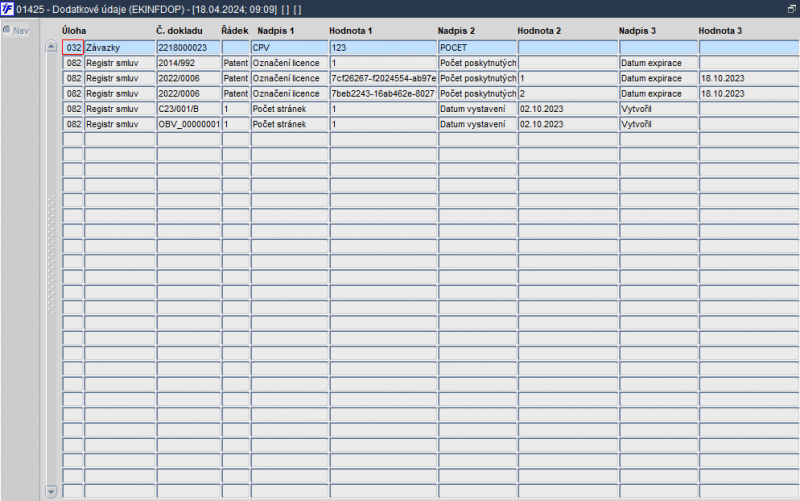Click the Hodnota 3 column header

click(x=720, y=31)
